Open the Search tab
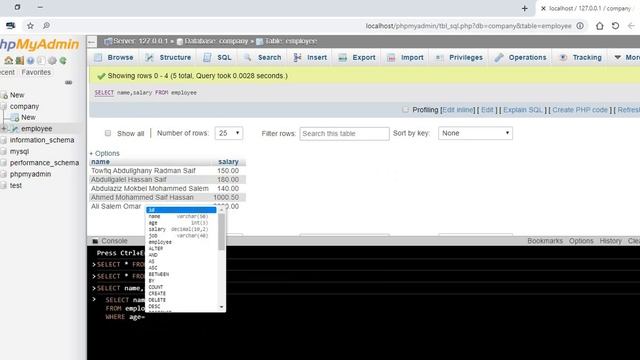 click(262, 58)
